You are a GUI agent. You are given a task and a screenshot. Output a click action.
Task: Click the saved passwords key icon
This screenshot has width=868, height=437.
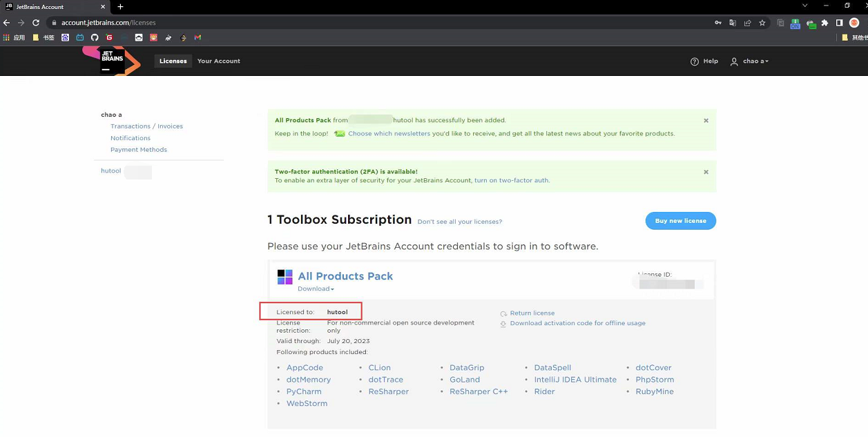pos(718,23)
